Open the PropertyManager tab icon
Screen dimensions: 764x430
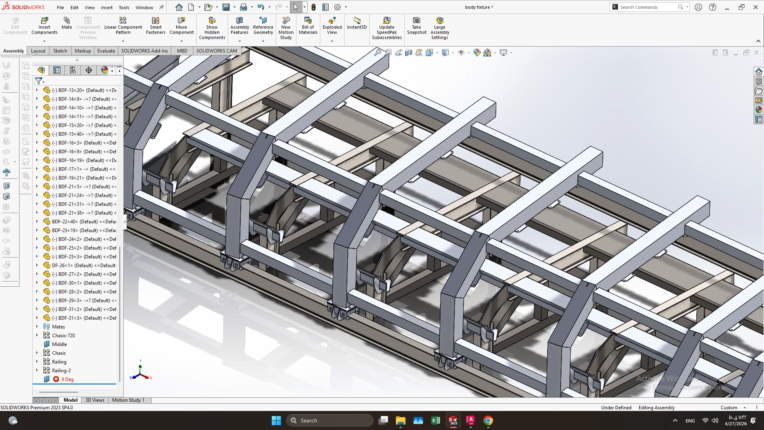coord(57,70)
